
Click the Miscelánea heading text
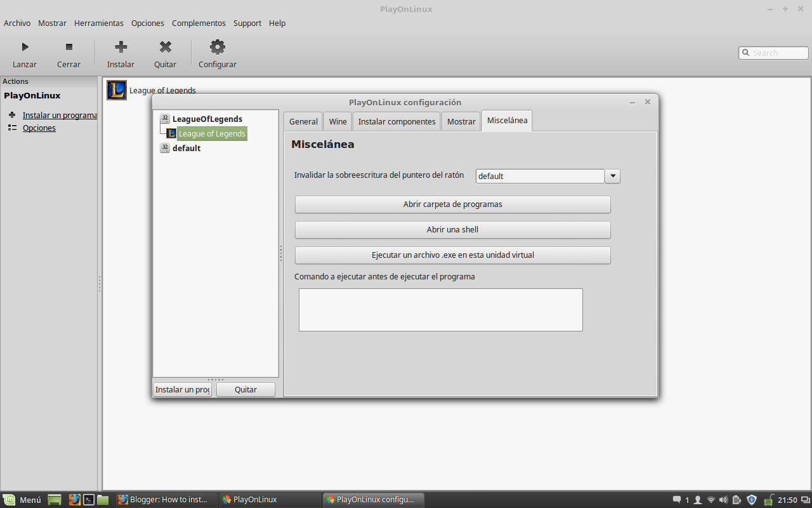323,144
